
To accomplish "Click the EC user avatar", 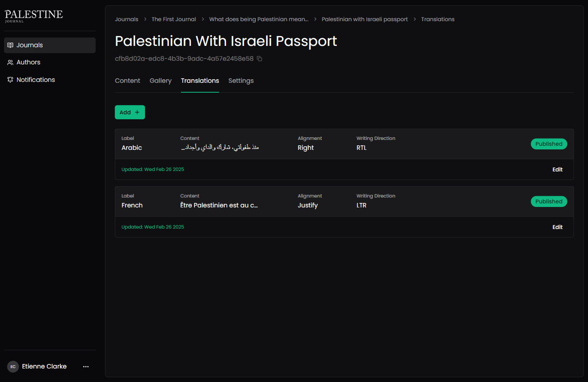I will 13,366.
